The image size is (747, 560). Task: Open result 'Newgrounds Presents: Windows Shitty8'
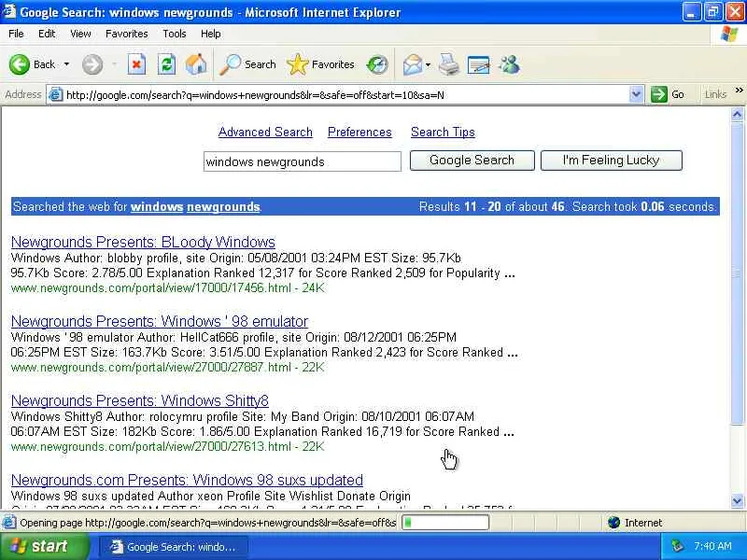[139, 401]
